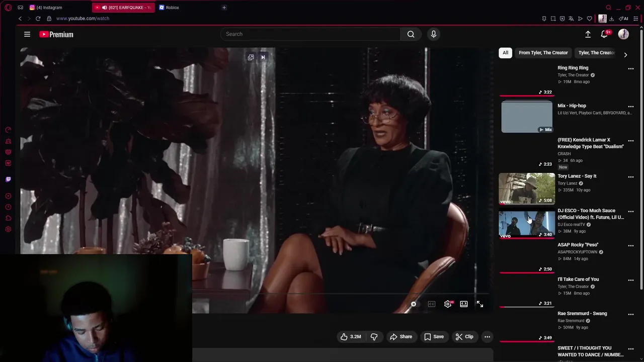Image resolution: width=644 pixels, height=362 pixels.
Task: Open I'll Take Care of You title
Action: click(578, 280)
